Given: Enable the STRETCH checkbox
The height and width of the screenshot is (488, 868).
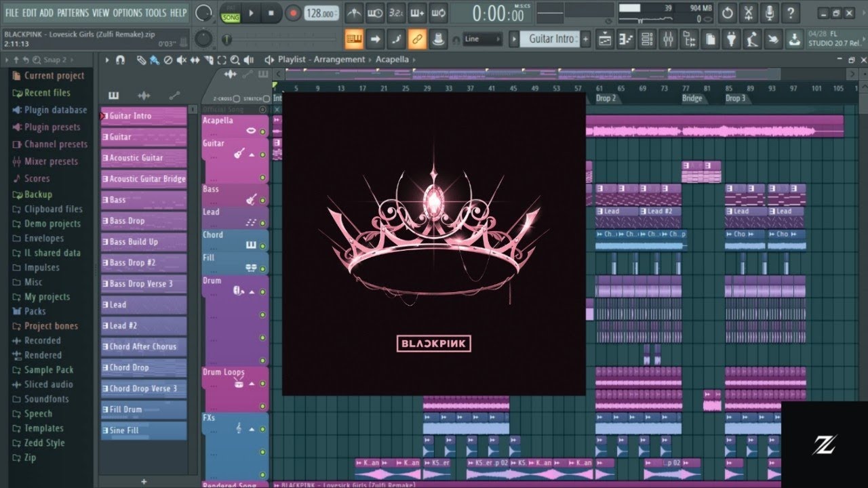Looking at the screenshot, I should click(x=266, y=99).
